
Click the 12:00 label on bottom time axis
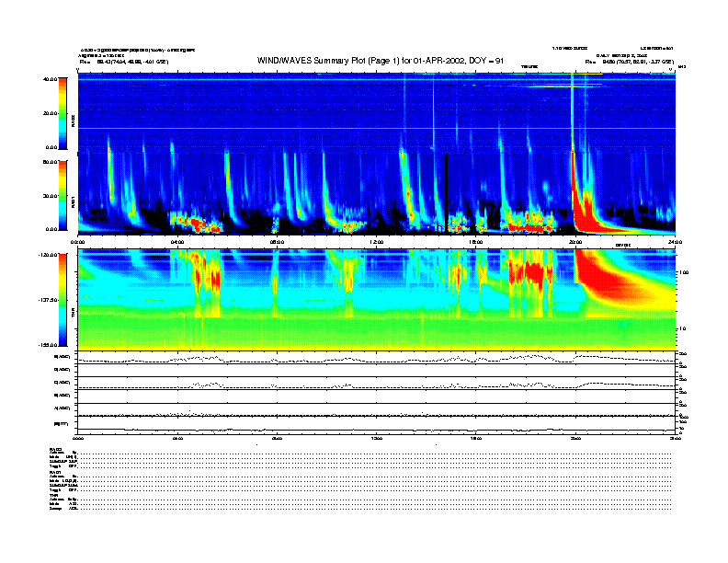[377, 438]
